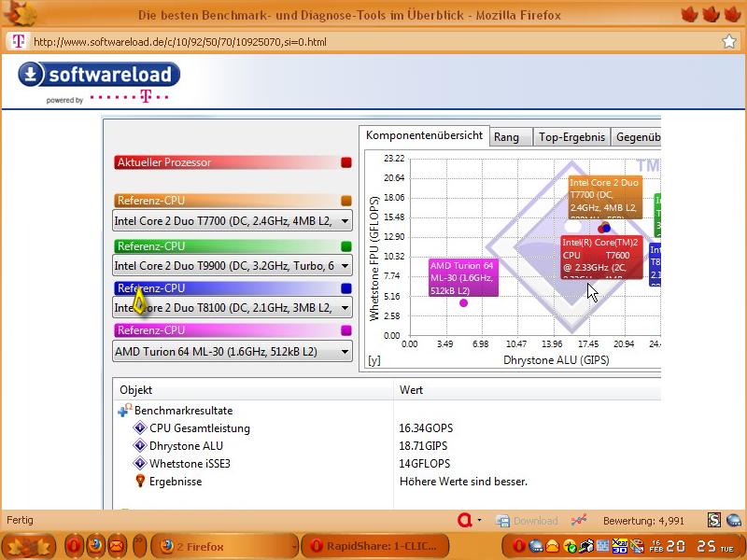Select the Komponentenübersicht tab
747x560 pixels.
(x=424, y=136)
